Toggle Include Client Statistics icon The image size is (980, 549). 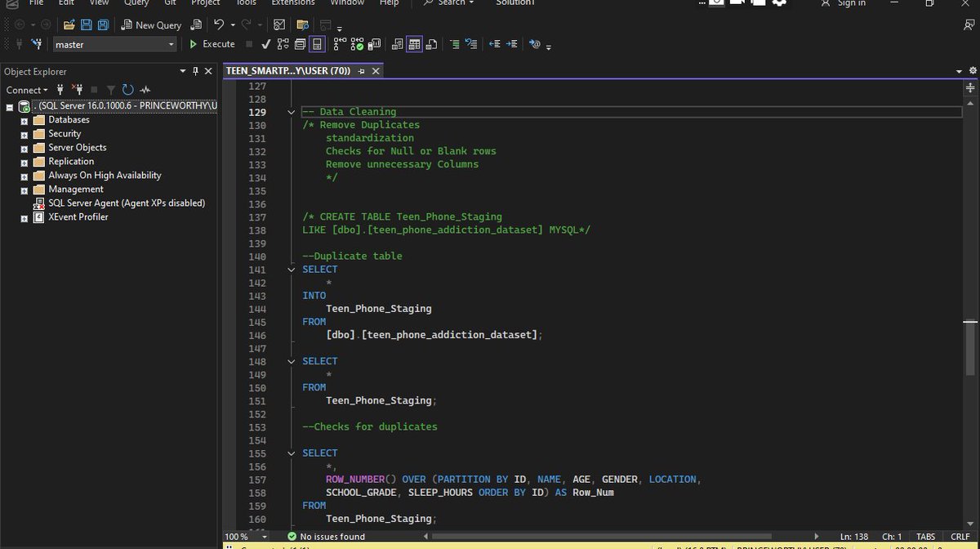375,44
